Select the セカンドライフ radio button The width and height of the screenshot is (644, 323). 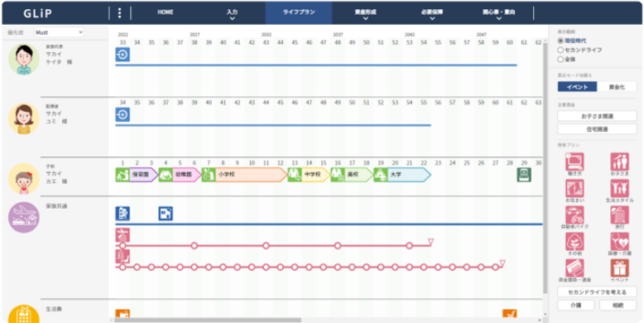tap(560, 50)
